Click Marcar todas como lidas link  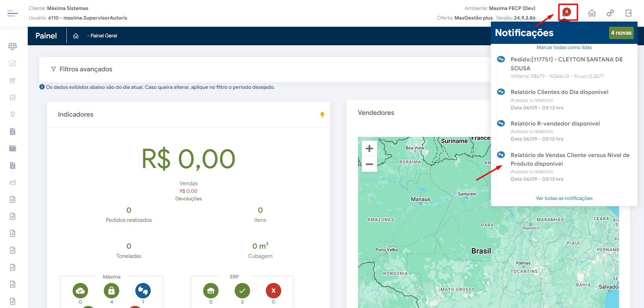564,47
